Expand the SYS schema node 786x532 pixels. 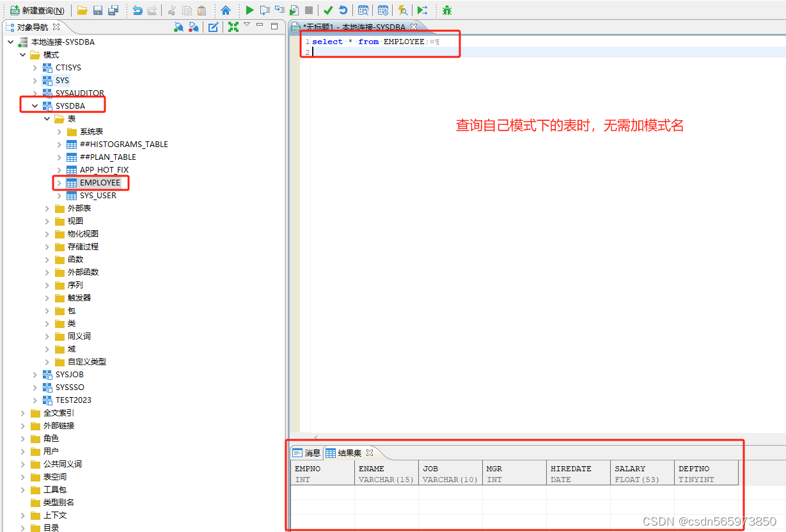[35, 80]
